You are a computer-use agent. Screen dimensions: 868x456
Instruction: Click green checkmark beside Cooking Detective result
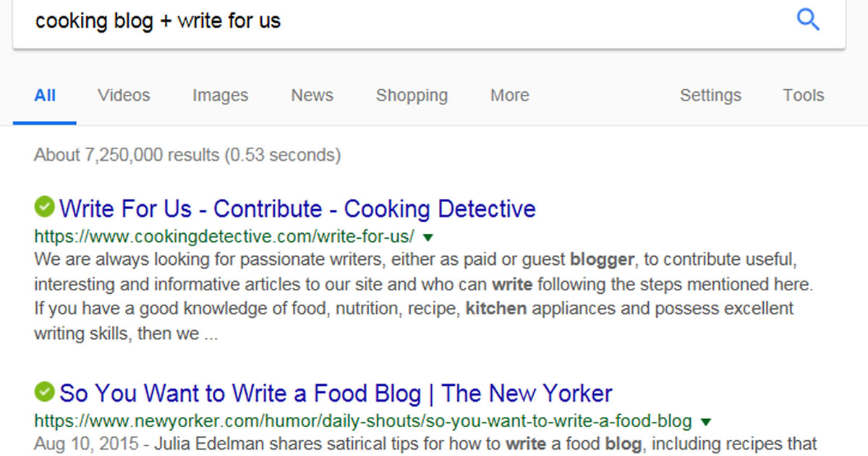[x=44, y=207]
